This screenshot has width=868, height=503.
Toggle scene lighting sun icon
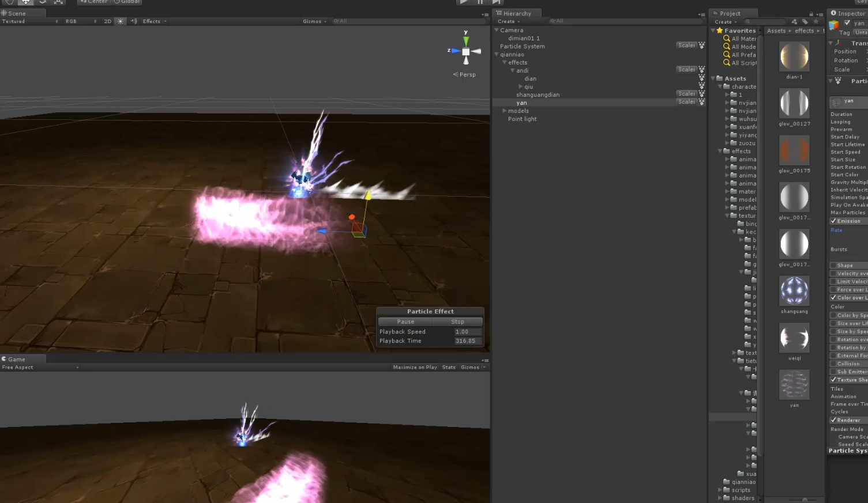[x=120, y=21]
